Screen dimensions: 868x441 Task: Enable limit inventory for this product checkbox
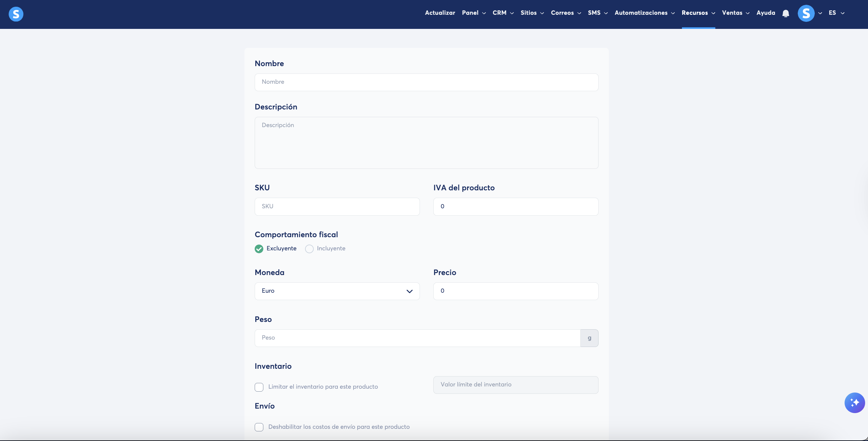pos(259,387)
